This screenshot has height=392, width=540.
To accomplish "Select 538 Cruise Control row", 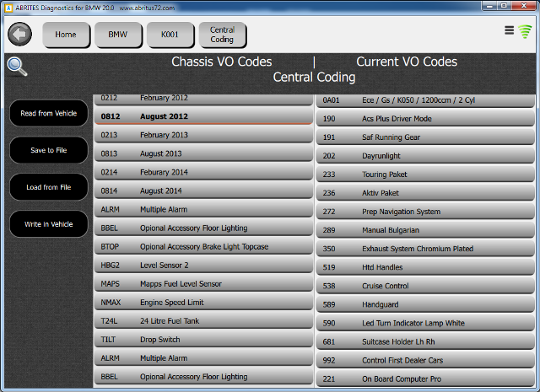I will 425,286.
